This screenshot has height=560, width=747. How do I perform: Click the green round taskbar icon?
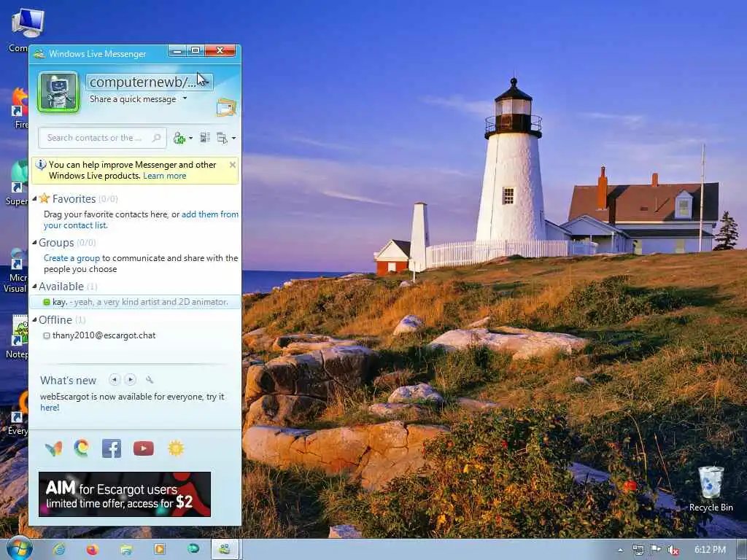tap(193, 549)
